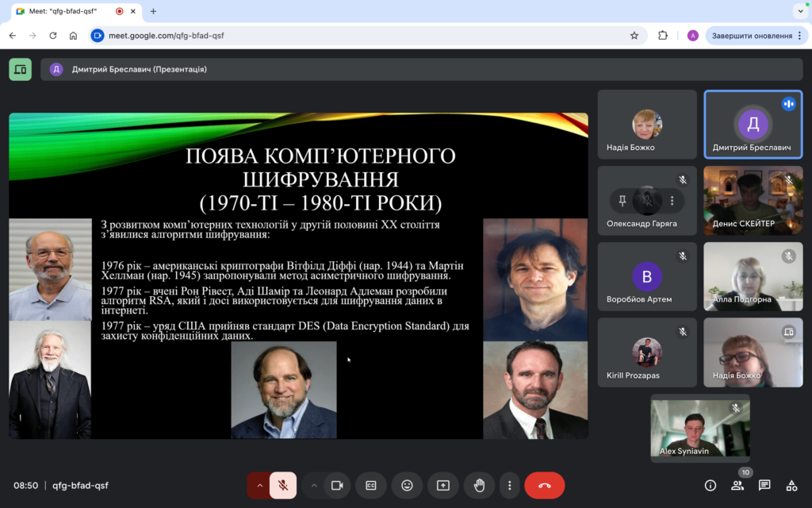The height and width of the screenshot is (508, 812).
Task: Open the meeting activities icon
Action: [792, 485]
